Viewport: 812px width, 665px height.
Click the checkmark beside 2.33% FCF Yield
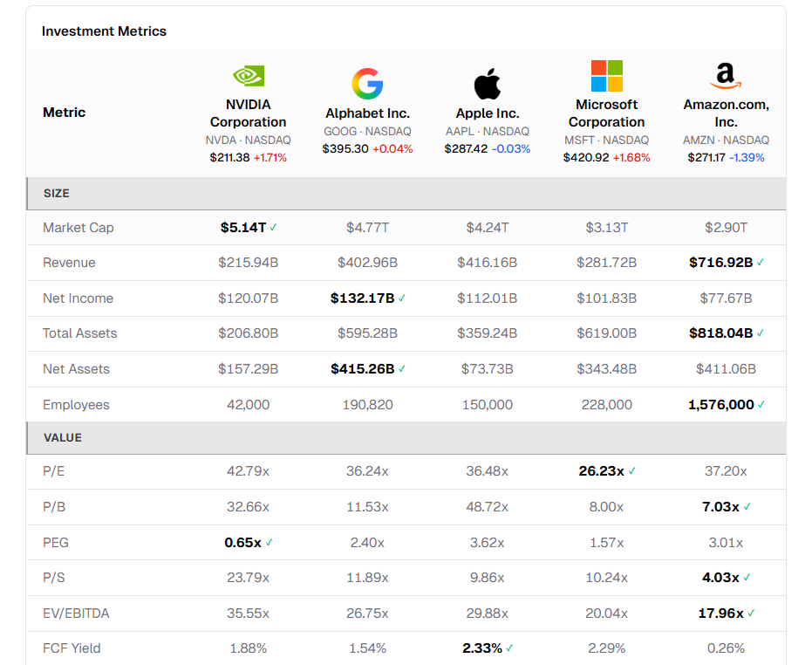pos(509,648)
